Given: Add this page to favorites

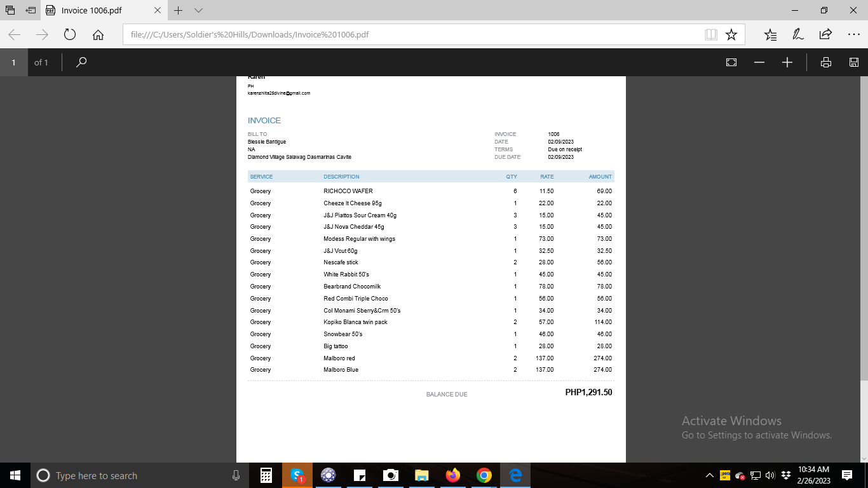Looking at the screenshot, I should coord(731,35).
